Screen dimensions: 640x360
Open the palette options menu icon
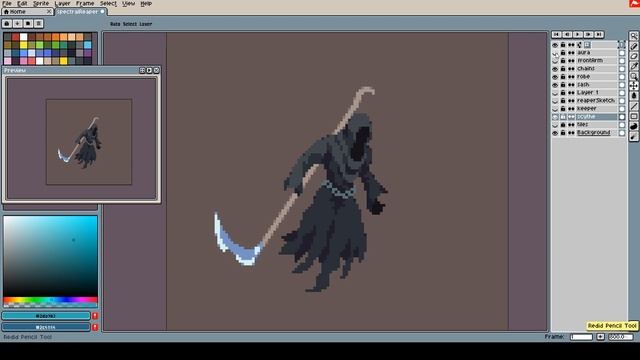pyautogui.click(x=38, y=24)
